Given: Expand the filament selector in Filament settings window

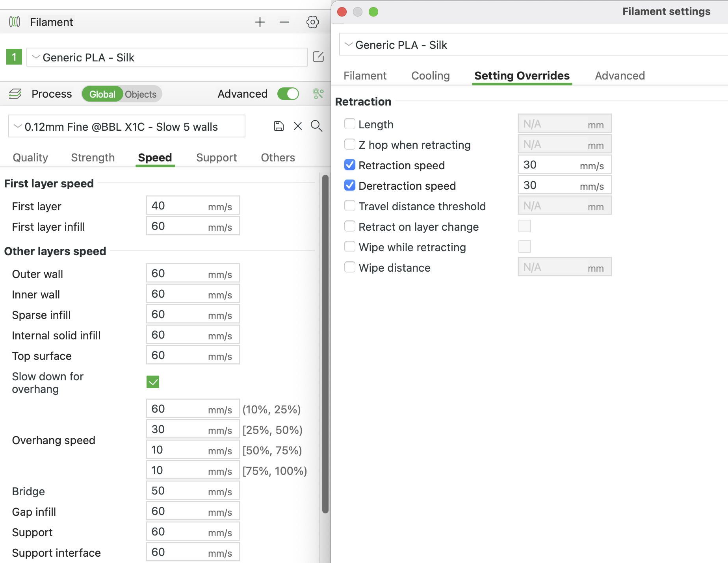Looking at the screenshot, I should point(348,44).
